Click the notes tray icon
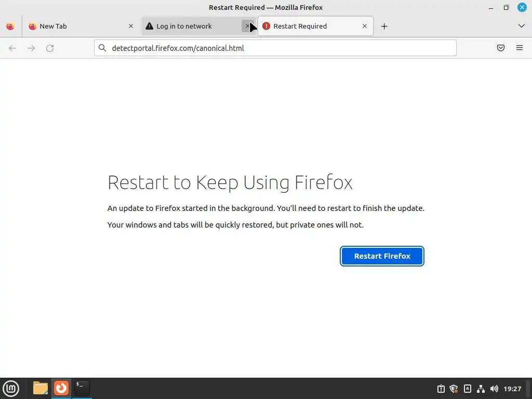532x399 pixels. [468, 389]
